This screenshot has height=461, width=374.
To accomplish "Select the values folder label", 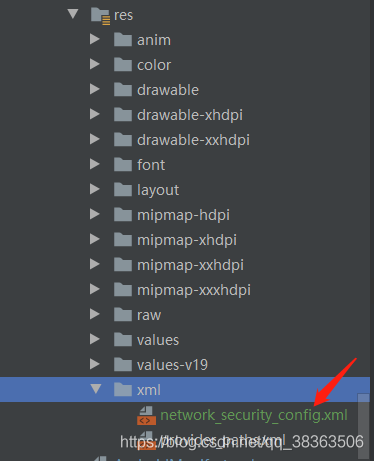I will [158, 340].
